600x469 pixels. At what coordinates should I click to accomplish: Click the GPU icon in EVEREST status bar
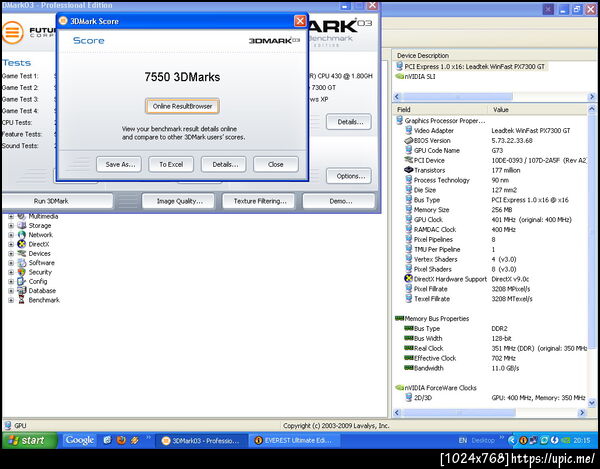pyautogui.click(x=8, y=425)
